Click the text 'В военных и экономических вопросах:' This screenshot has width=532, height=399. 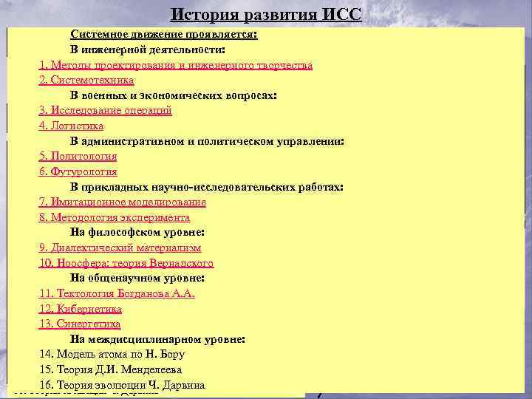tap(174, 95)
